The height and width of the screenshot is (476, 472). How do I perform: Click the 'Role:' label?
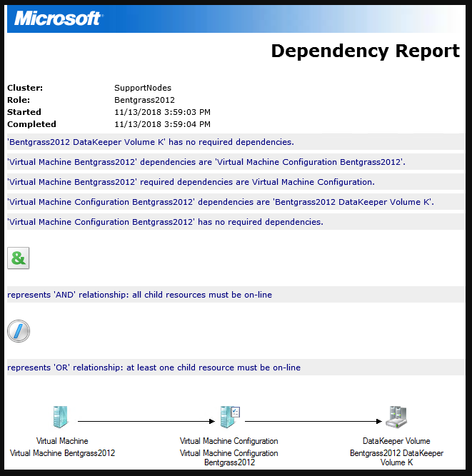coord(19,100)
